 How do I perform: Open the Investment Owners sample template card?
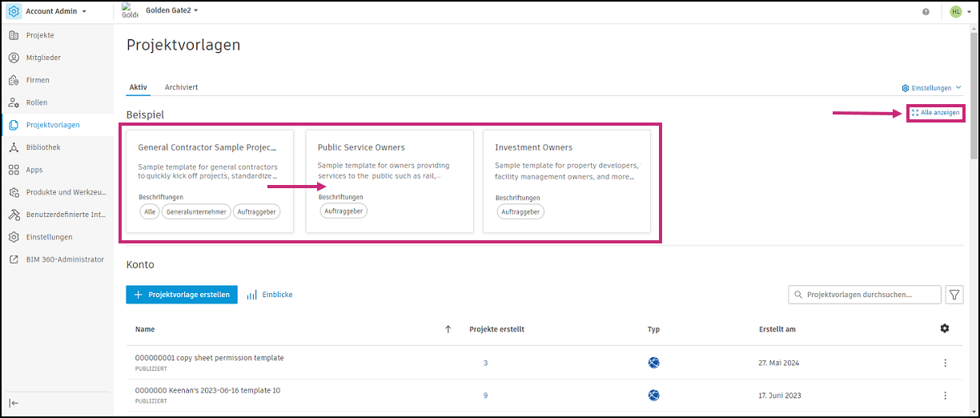click(566, 181)
